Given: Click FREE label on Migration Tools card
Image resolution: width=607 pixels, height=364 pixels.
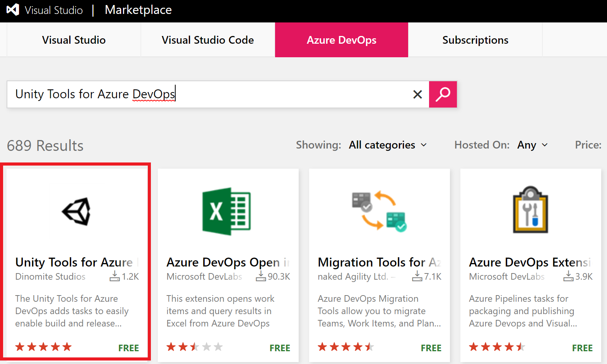Looking at the screenshot, I should [x=431, y=348].
